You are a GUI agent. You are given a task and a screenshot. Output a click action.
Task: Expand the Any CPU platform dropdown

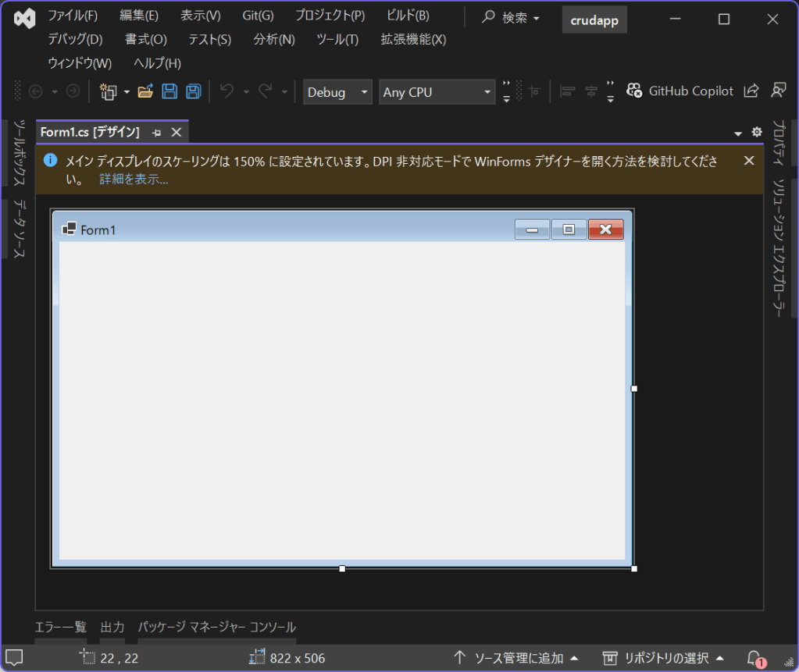(x=437, y=92)
